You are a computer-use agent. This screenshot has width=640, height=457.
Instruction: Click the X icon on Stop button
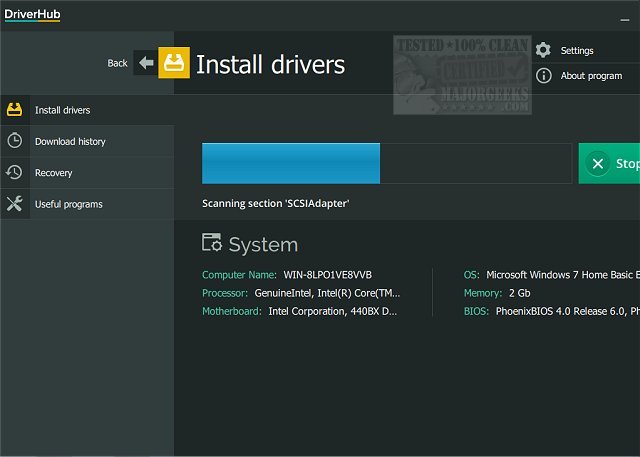(597, 163)
